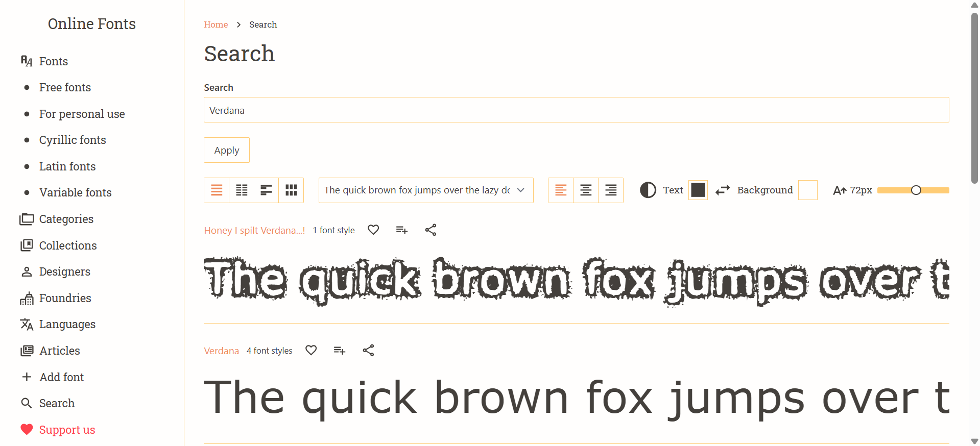Screen dimensions: 980x446
Task: Favorite the Verdana font with heart
Action: click(x=311, y=351)
